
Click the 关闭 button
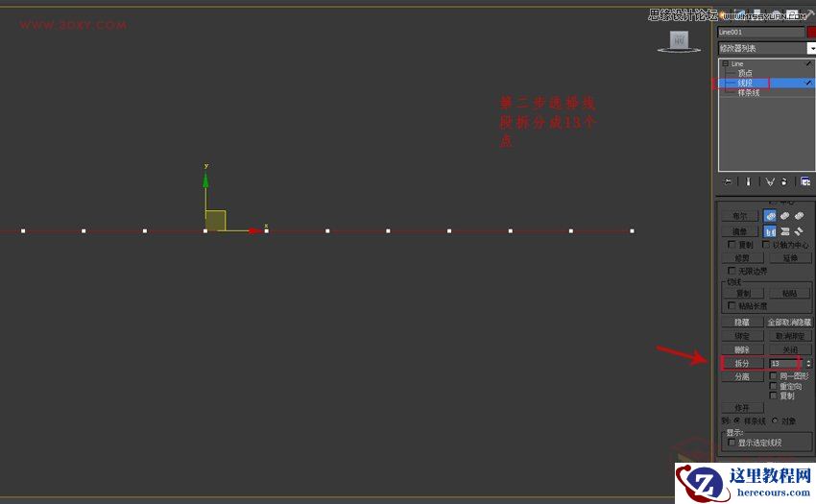[790, 349]
